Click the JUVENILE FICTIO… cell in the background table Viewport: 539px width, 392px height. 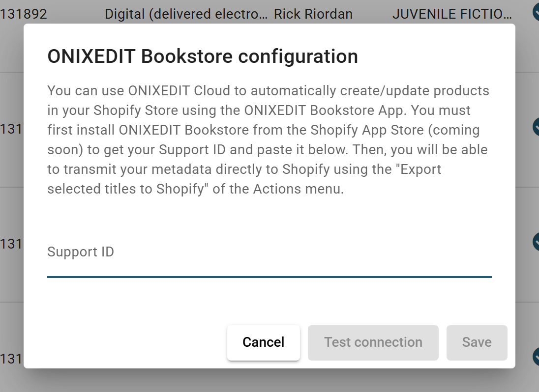point(452,14)
